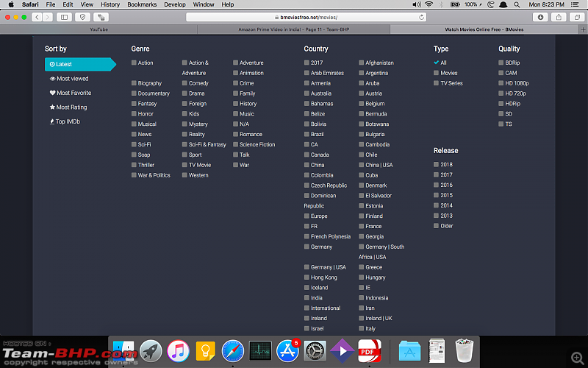The width and height of the screenshot is (588, 368).
Task: Open Finder from the Dock
Action: [x=123, y=351]
